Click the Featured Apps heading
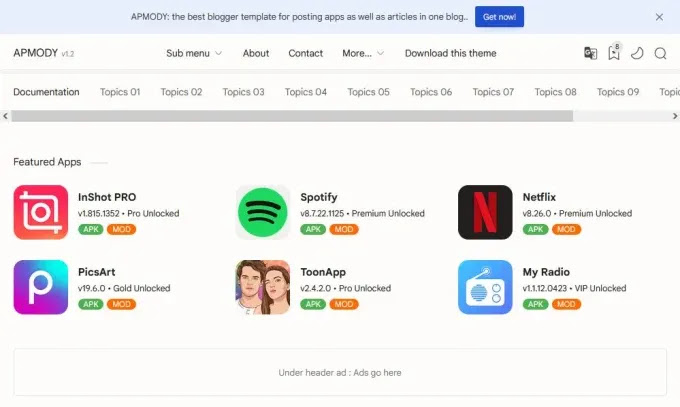The image size is (680, 407). 47,162
